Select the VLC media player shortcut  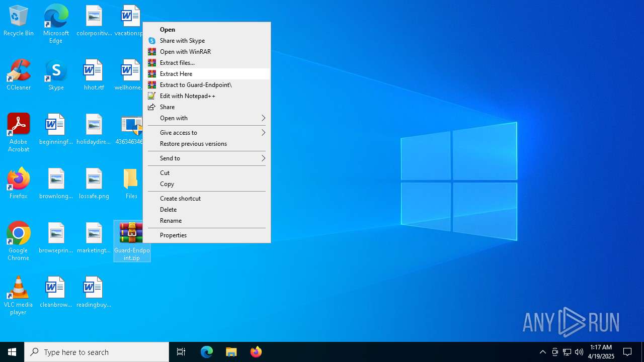coord(19,296)
